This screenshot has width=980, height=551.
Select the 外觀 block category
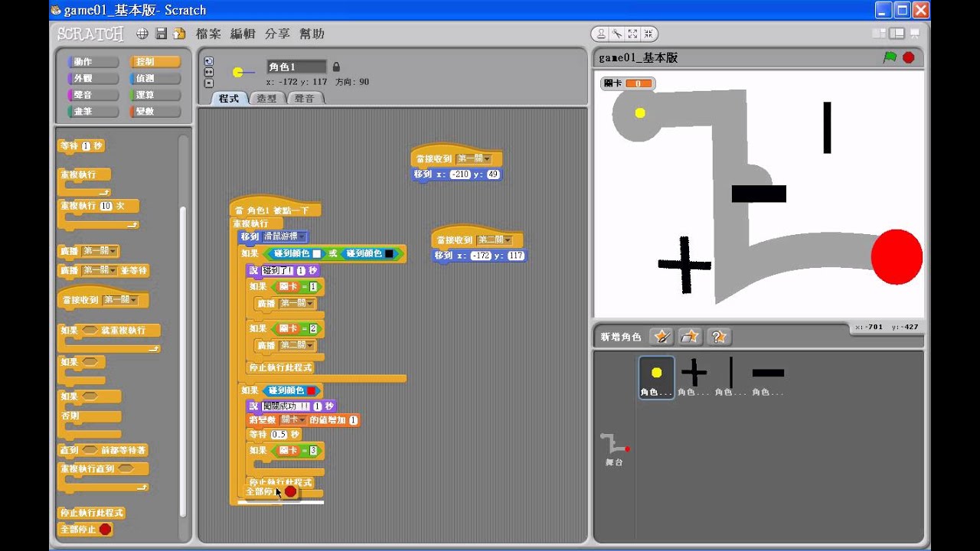click(x=93, y=79)
